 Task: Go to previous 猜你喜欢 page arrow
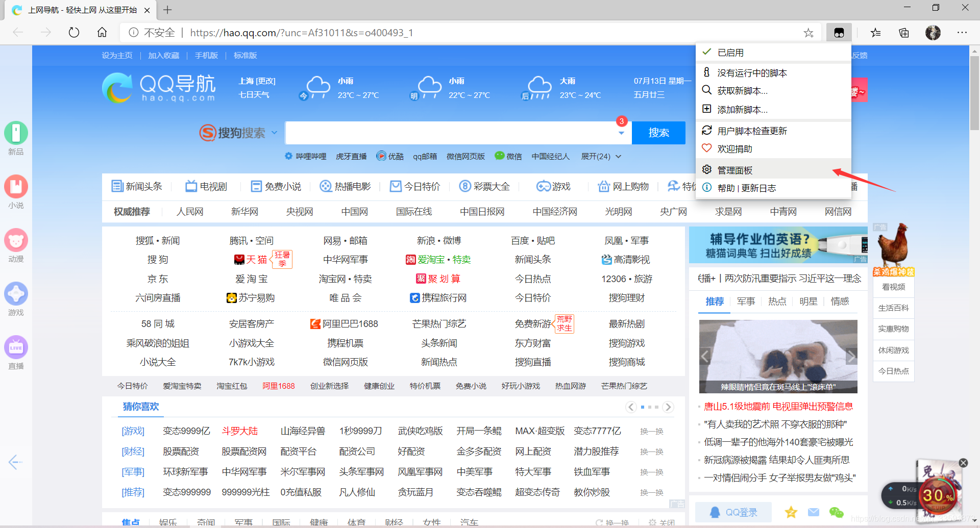pos(631,407)
